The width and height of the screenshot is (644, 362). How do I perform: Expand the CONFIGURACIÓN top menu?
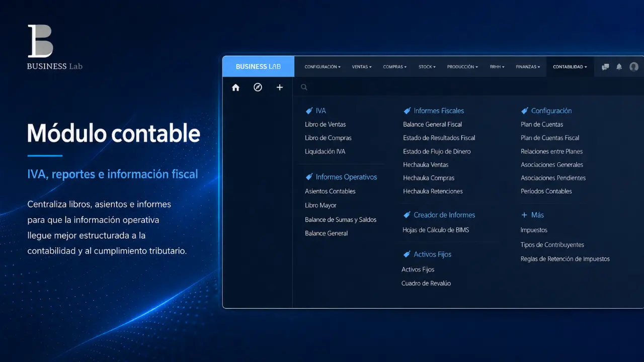click(323, 67)
